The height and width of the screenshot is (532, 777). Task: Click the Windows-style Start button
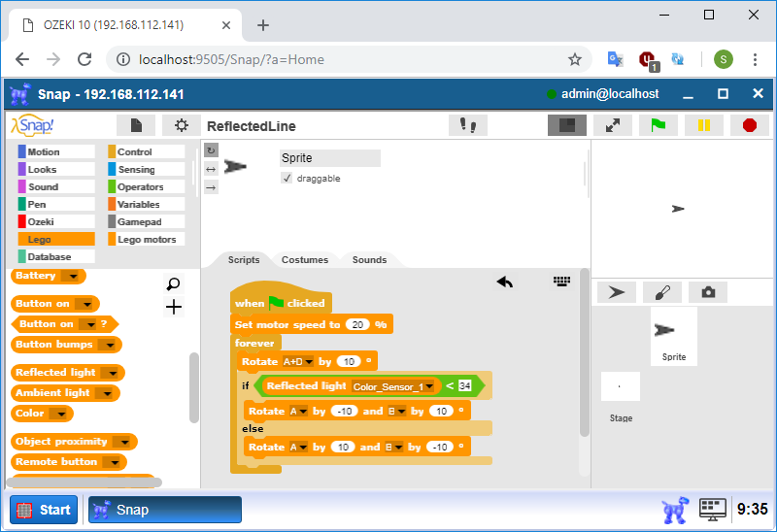44,510
